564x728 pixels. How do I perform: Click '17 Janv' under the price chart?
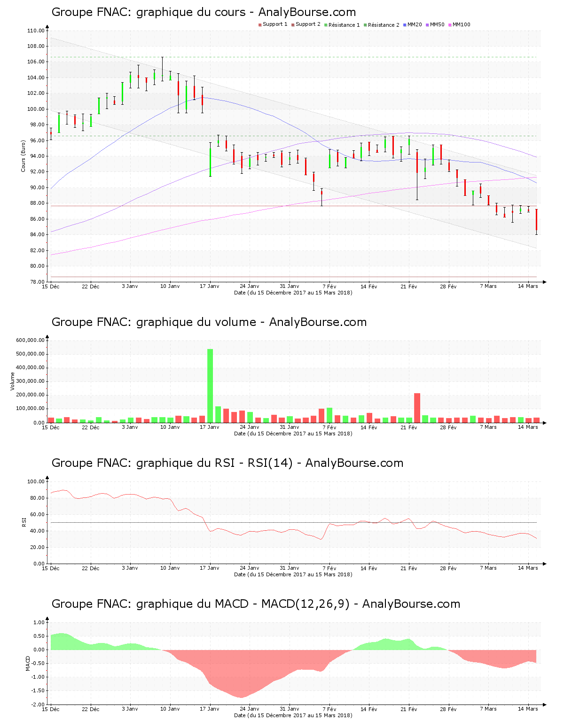(x=210, y=286)
